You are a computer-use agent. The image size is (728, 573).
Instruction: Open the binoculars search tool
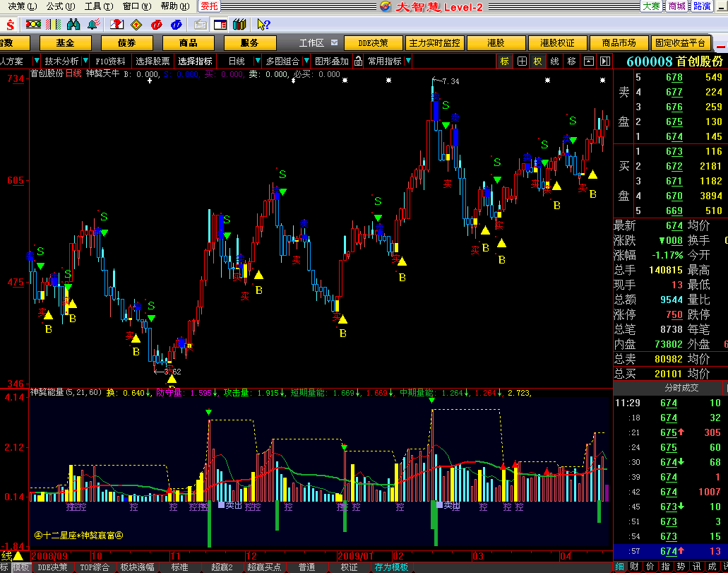tap(73, 24)
